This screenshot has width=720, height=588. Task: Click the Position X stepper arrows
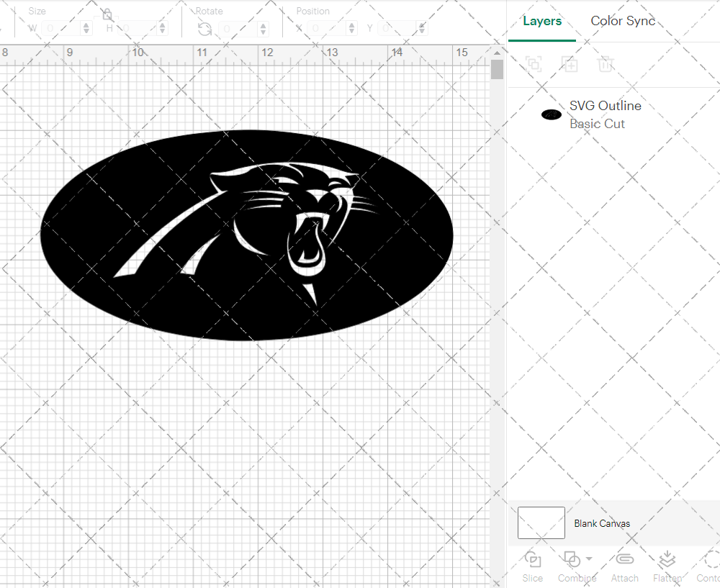352,29
